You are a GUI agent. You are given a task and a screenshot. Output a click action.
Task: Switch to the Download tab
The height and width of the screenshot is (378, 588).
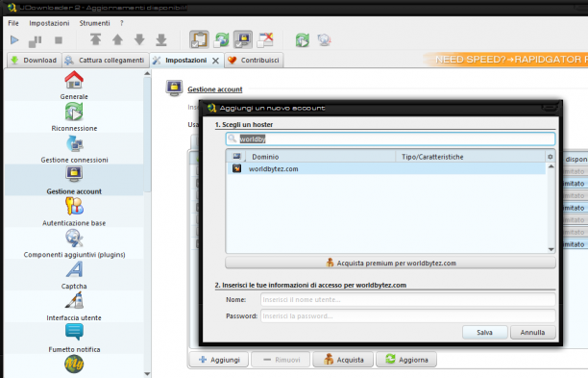(35, 60)
